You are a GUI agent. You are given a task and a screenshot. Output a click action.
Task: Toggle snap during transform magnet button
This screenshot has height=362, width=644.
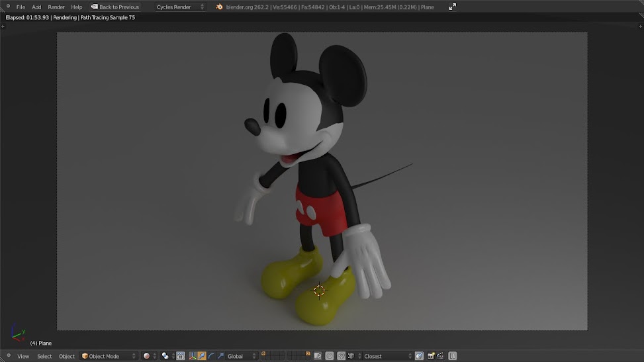[x=340, y=356]
